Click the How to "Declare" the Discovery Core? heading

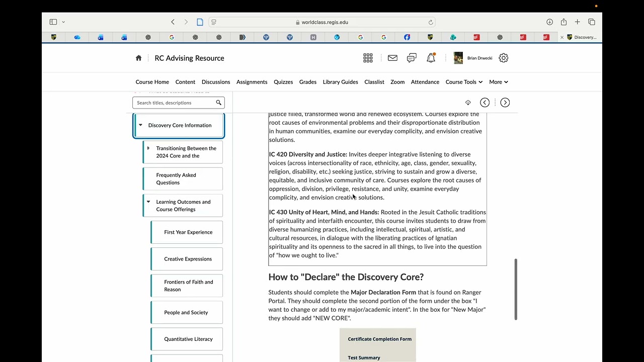coord(346,277)
